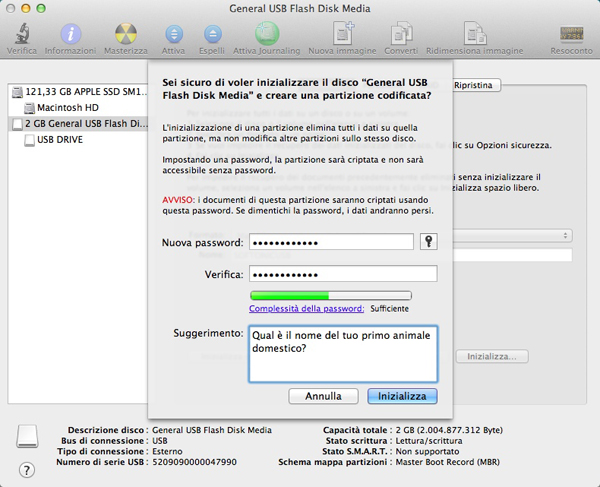
Task: Click the help question mark button
Action: click(x=24, y=470)
